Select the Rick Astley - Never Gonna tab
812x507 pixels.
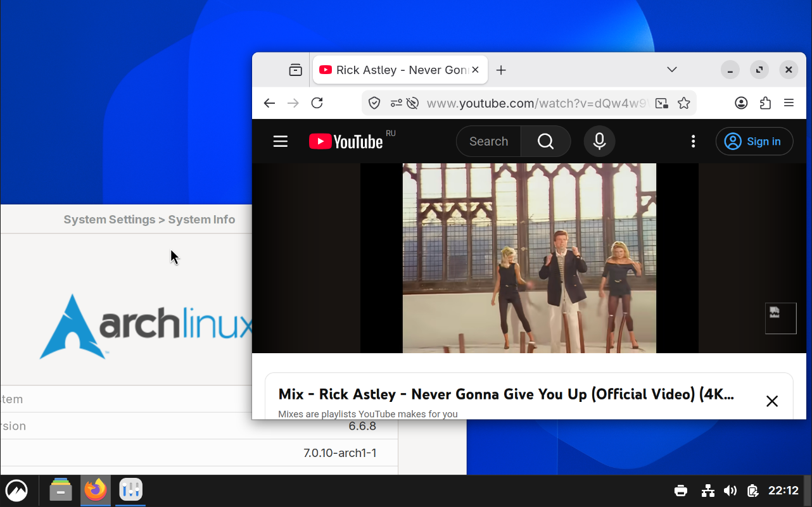[400, 70]
